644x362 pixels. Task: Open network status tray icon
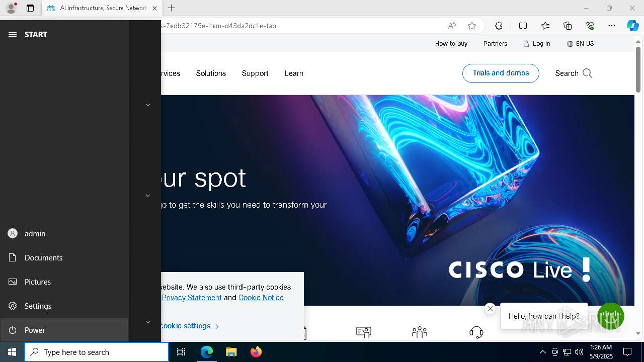tap(567, 352)
